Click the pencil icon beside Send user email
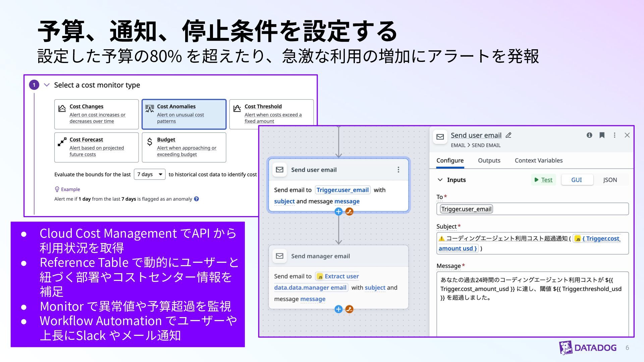Image resolution: width=644 pixels, height=362 pixels. (508, 135)
